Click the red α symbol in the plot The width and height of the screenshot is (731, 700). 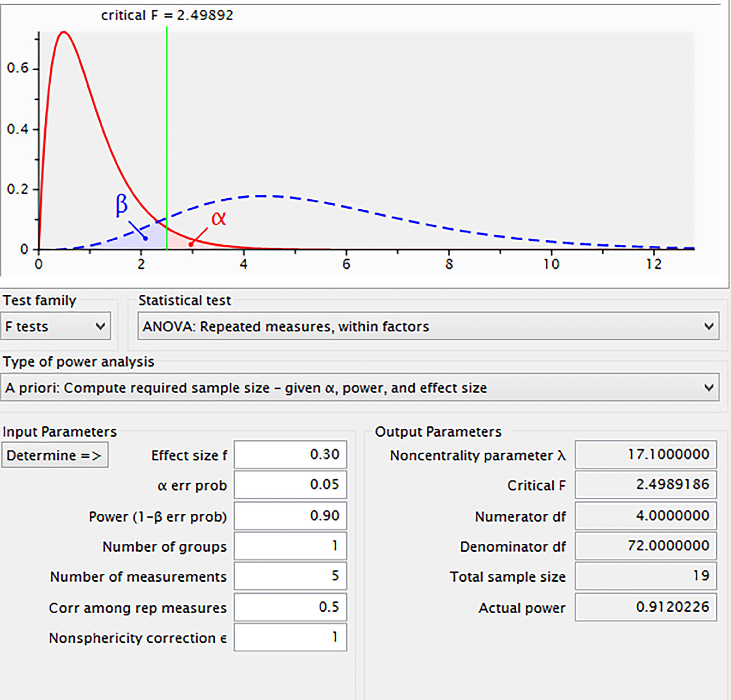point(218,218)
